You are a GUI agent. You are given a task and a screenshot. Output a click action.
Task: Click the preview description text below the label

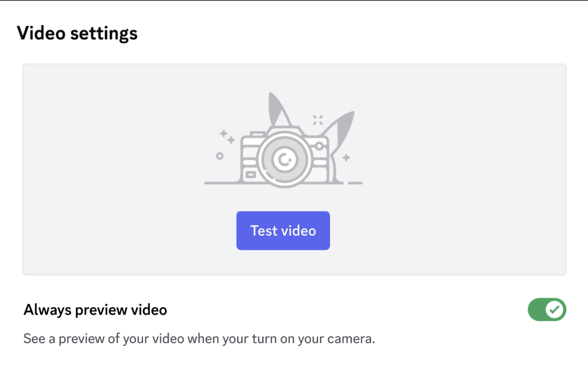point(199,339)
